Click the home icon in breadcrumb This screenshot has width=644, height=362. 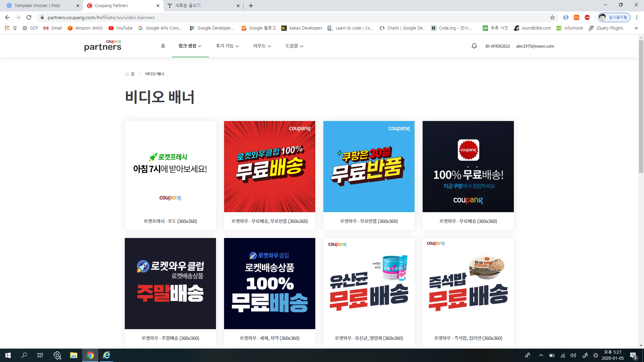[x=127, y=74]
